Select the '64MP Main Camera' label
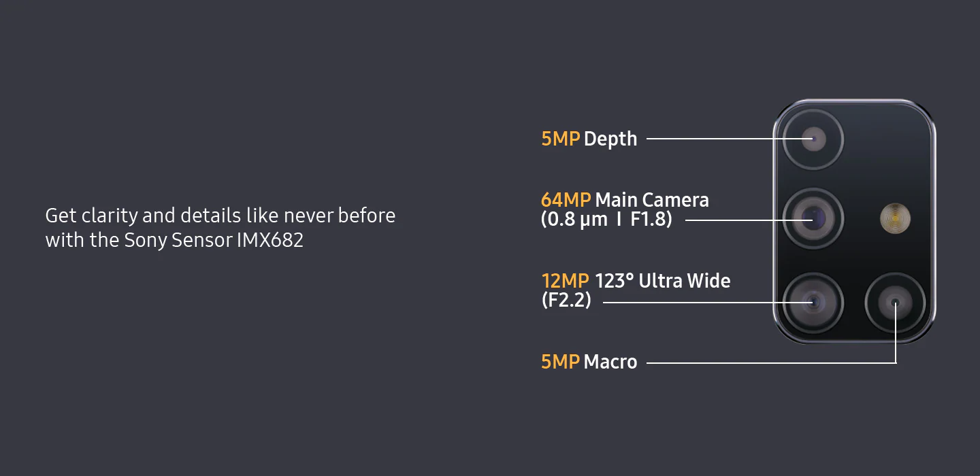Screen dimensions: 980x476 [625, 200]
